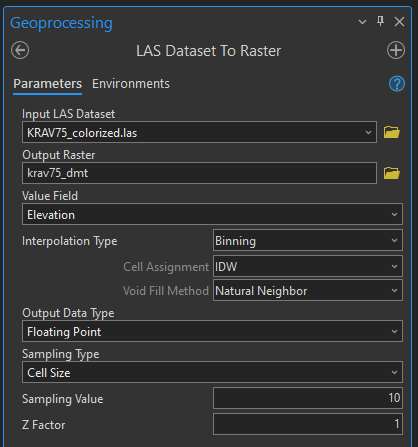The width and height of the screenshot is (418, 447).
Task: Click the Input LAS Dataset label
Action: (x=68, y=114)
